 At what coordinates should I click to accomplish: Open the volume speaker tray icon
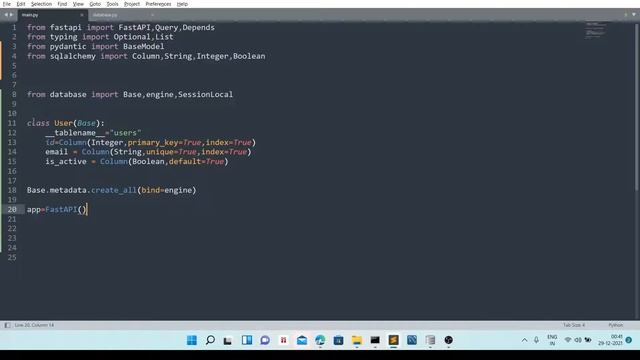coord(578,340)
